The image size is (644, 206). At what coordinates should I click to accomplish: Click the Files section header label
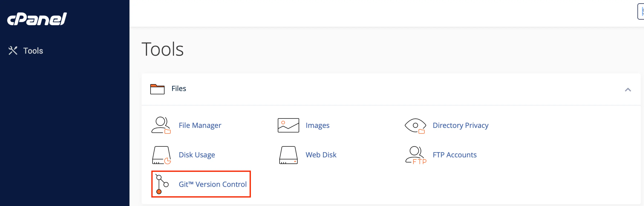point(179,89)
